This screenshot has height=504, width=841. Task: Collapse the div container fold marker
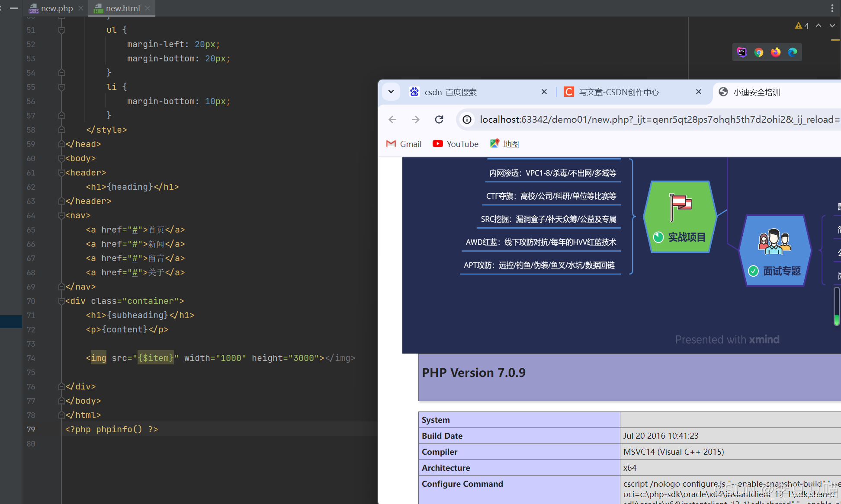[x=61, y=301]
